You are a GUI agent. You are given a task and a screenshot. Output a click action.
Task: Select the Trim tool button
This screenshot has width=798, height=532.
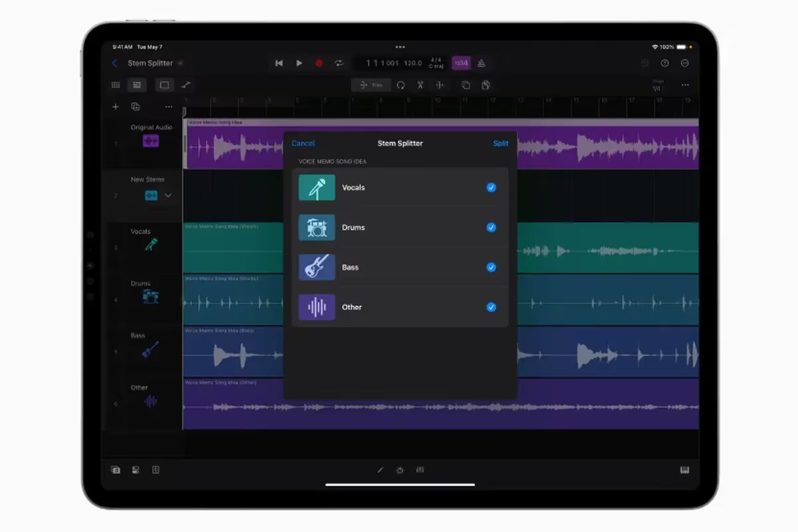371,85
